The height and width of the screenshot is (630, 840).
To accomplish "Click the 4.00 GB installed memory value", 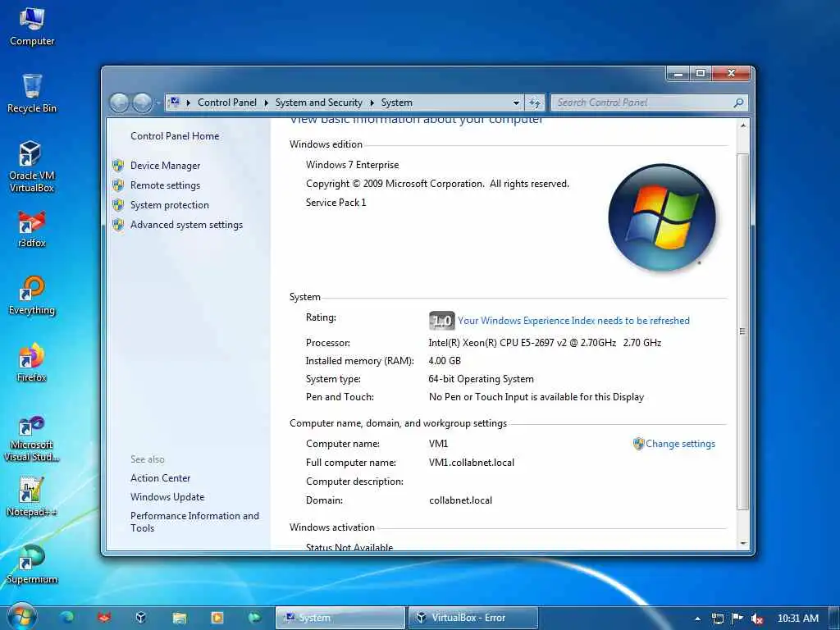I will click(445, 361).
